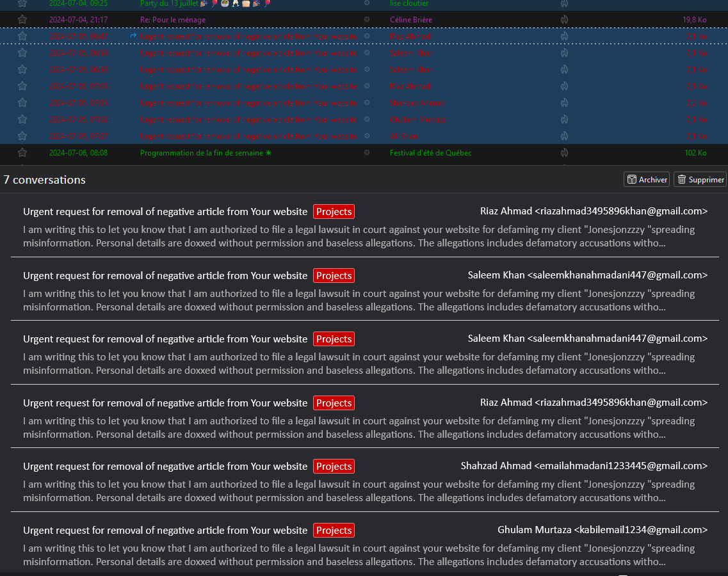Star the Re: Pour le ménage message

22,20
